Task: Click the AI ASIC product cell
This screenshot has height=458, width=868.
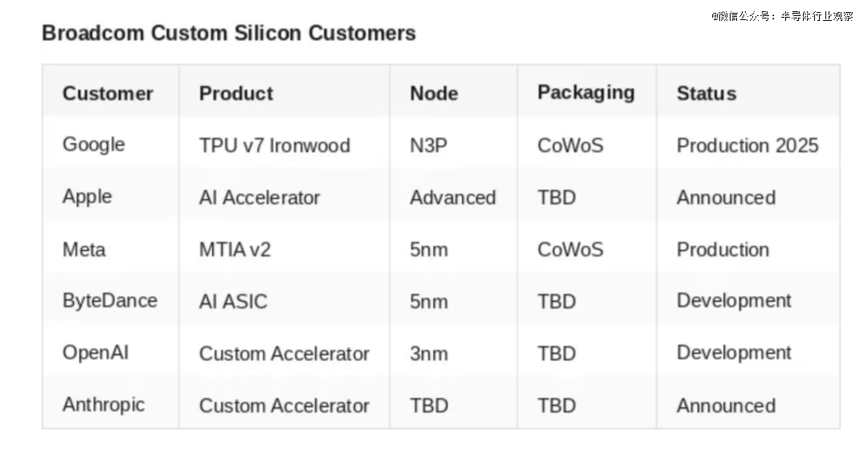Action: point(233,301)
